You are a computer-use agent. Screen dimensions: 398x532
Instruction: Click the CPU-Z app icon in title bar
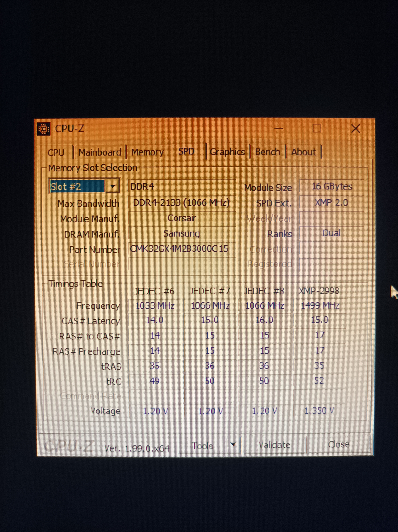click(44, 129)
